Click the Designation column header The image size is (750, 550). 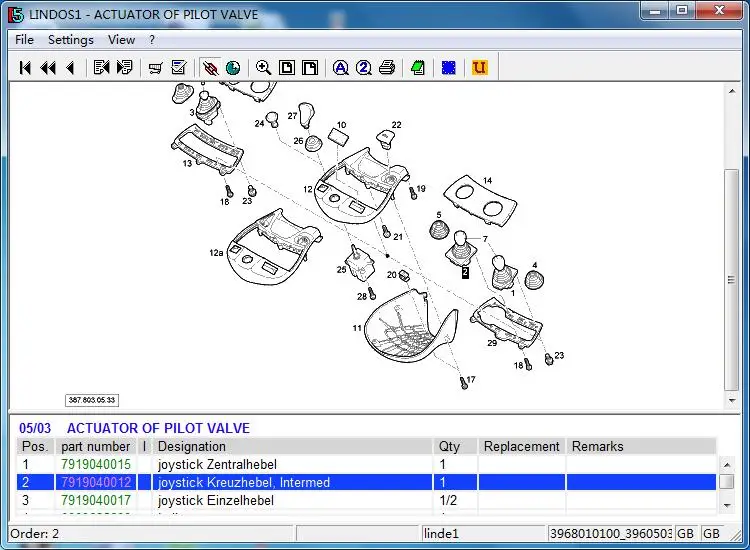pyautogui.click(x=293, y=446)
